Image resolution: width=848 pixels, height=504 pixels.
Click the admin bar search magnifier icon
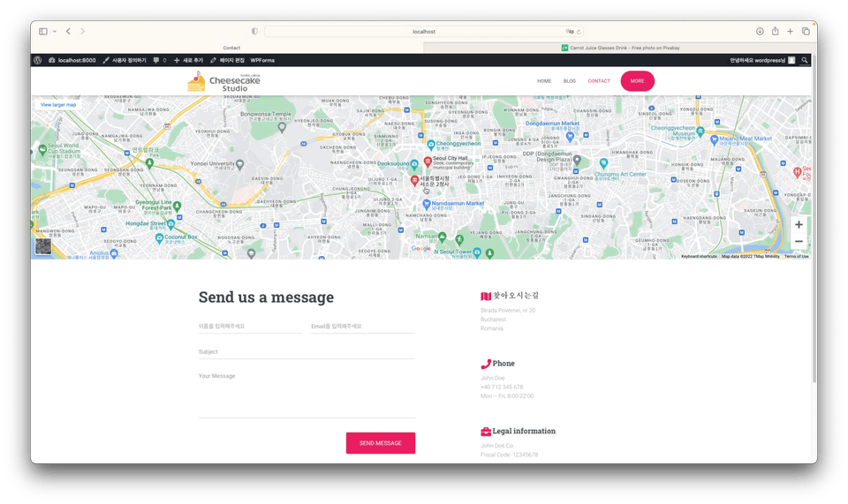(804, 60)
